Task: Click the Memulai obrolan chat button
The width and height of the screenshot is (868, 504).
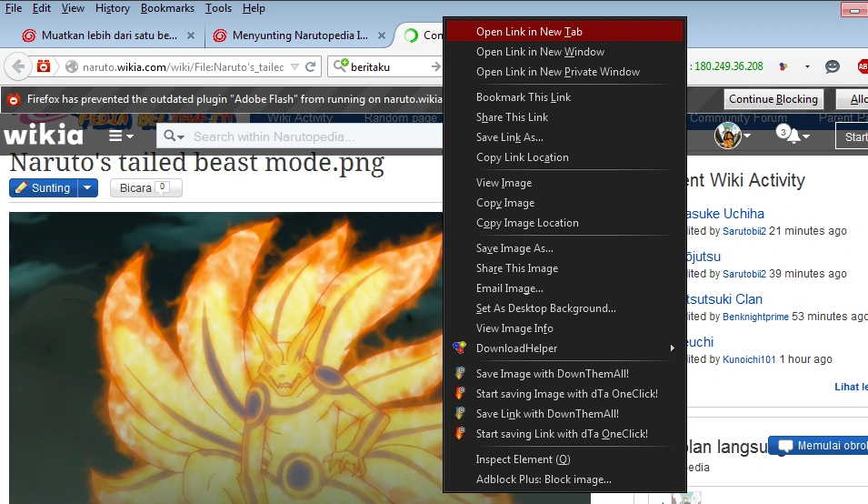Action: pos(819,446)
